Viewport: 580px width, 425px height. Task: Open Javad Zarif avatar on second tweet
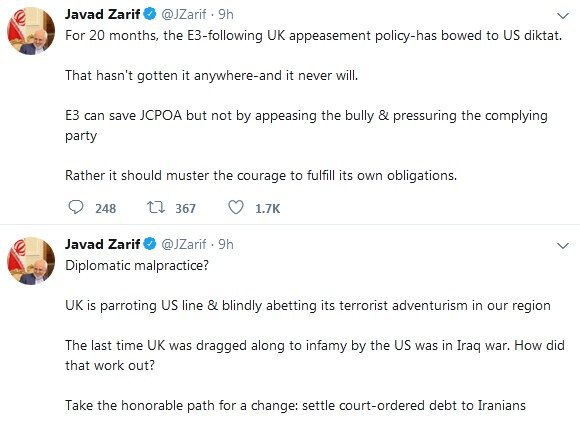coord(31,261)
